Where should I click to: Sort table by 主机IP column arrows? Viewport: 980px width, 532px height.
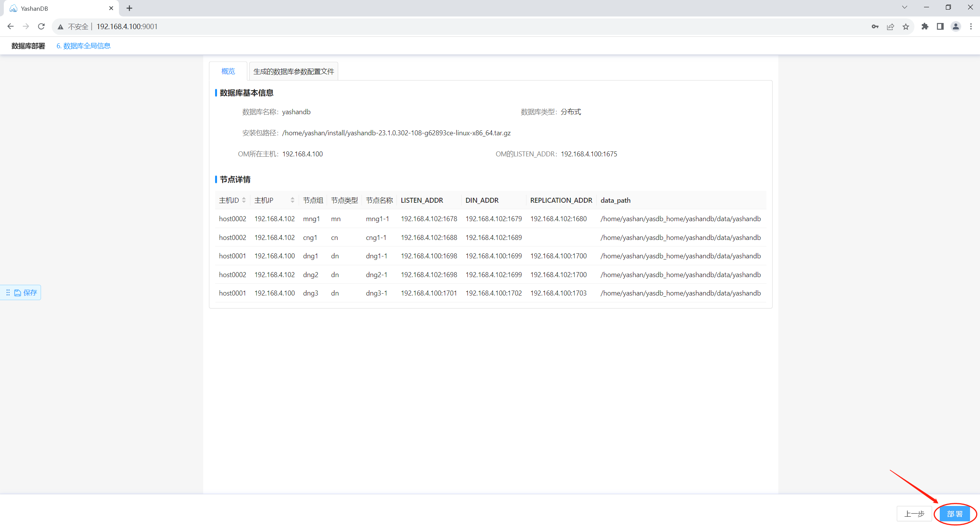293,200
